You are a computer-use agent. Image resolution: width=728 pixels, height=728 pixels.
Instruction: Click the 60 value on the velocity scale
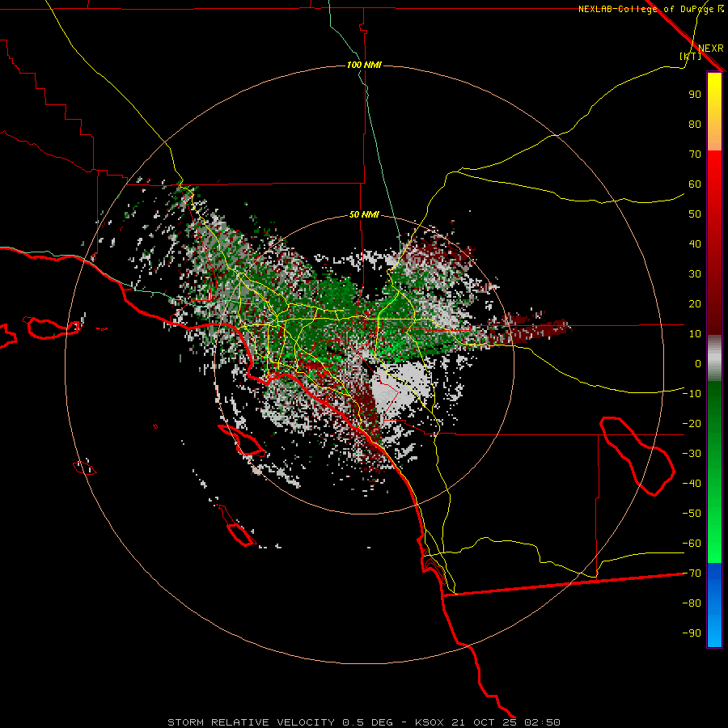(x=695, y=184)
